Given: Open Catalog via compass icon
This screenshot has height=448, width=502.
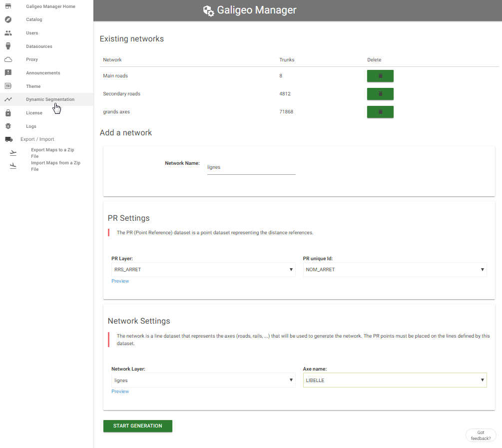Looking at the screenshot, I should 8,19.
